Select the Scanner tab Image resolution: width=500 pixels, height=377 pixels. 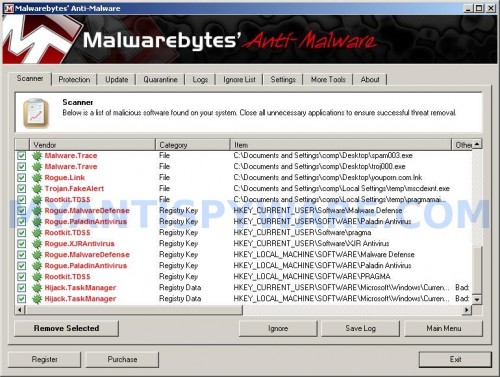coord(30,79)
